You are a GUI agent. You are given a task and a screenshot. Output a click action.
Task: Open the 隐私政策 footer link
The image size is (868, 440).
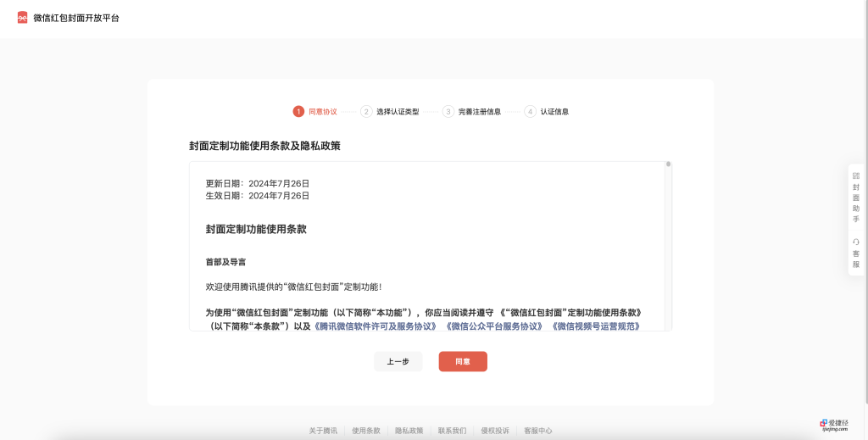pyautogui.click(x=409, y=431)
